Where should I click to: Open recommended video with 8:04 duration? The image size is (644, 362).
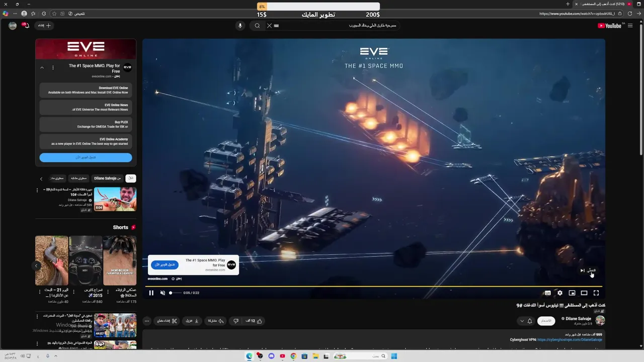115,199
